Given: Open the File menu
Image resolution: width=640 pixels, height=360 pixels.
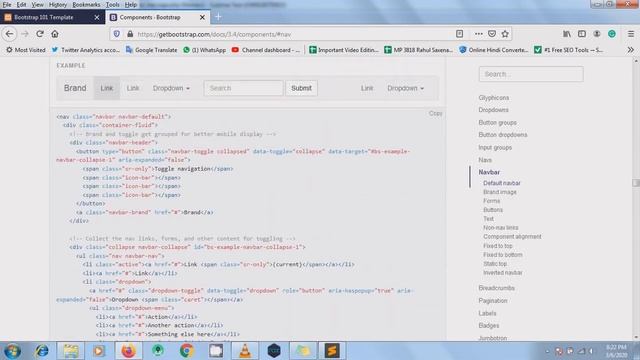Looking at the screenshot, I should [x=7, y=4].
